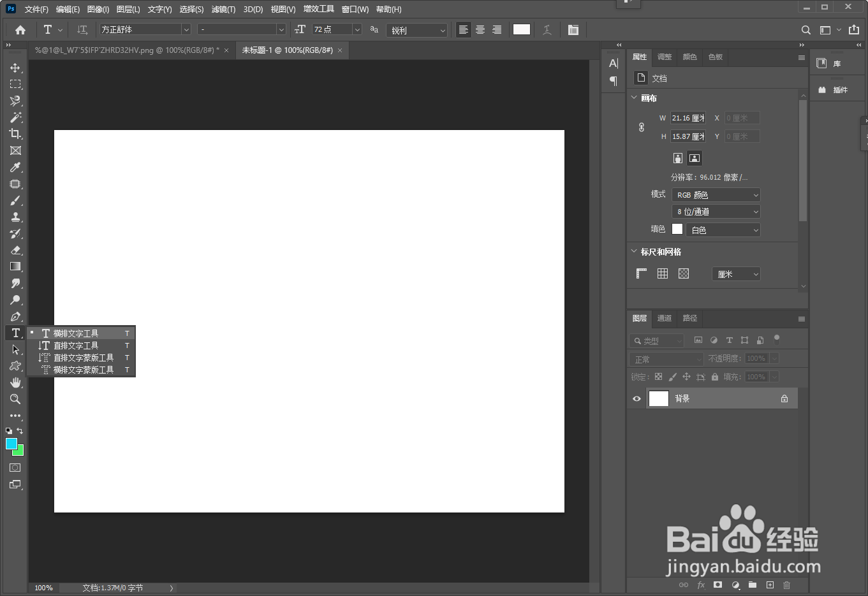Activate the Crop tool
The width and height of the screenshot is (868, 596).
tap(15, 134)
